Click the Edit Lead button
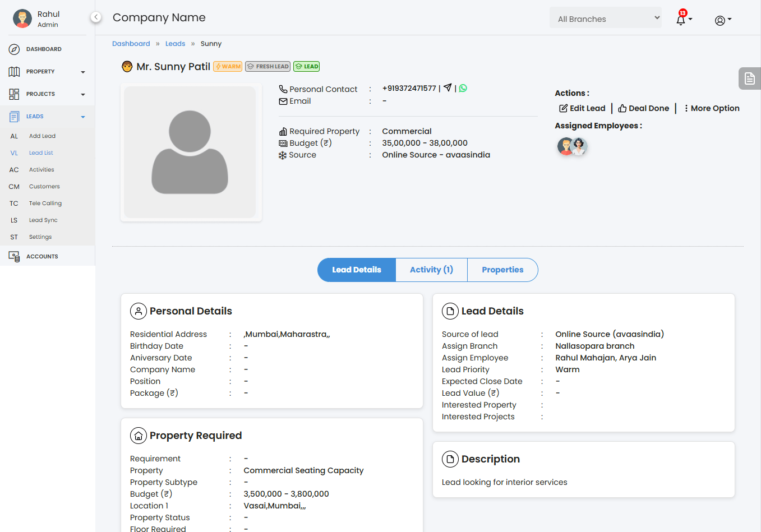Screen dimensions: 761x532 point(582,108)
